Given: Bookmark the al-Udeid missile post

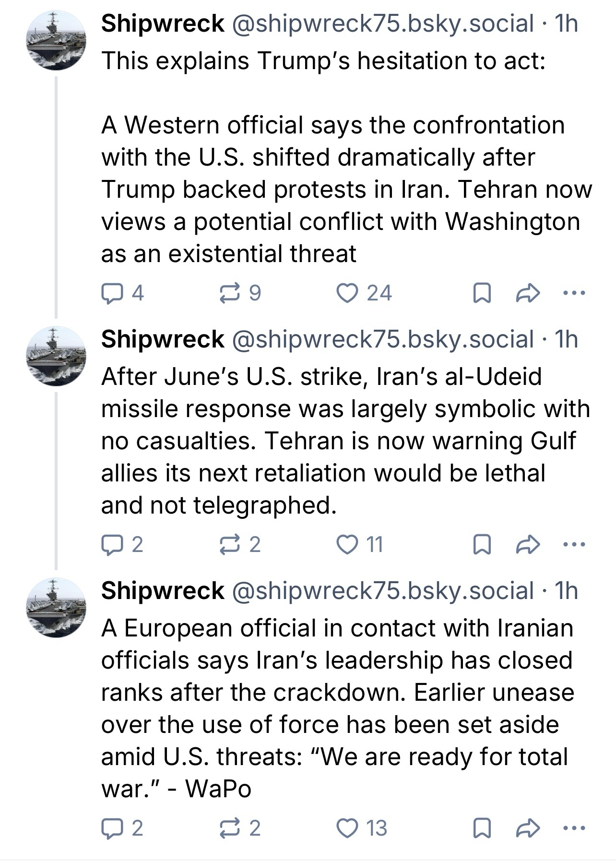Looking at the screenshot, I should click(x=482, y=544).
